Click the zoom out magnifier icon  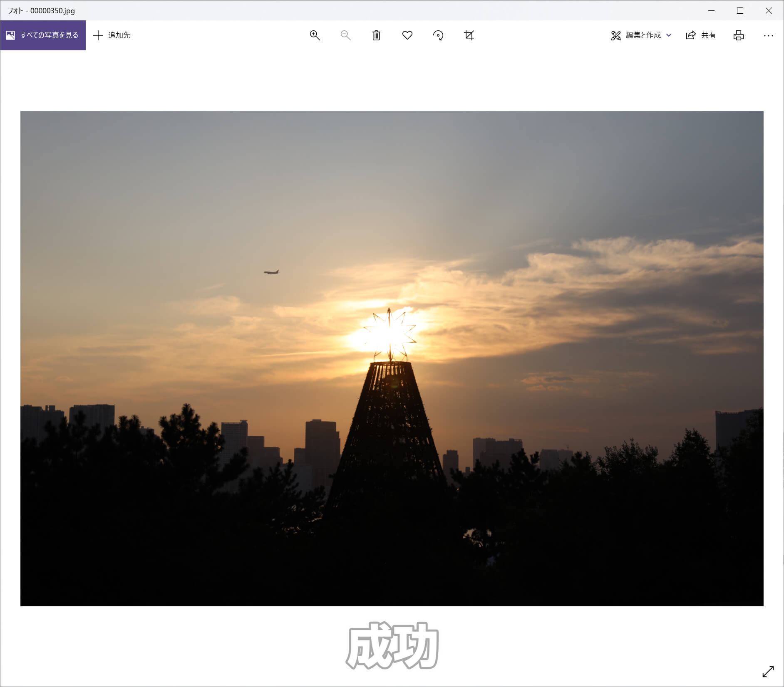tap(345, 35)
